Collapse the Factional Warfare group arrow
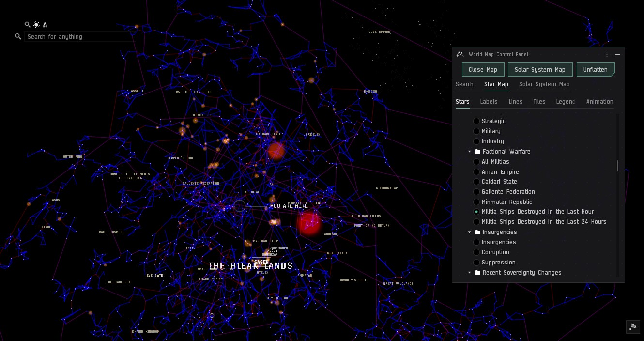Image resolution: width=644 pixels, height=341 pixels. coord(470,152)
